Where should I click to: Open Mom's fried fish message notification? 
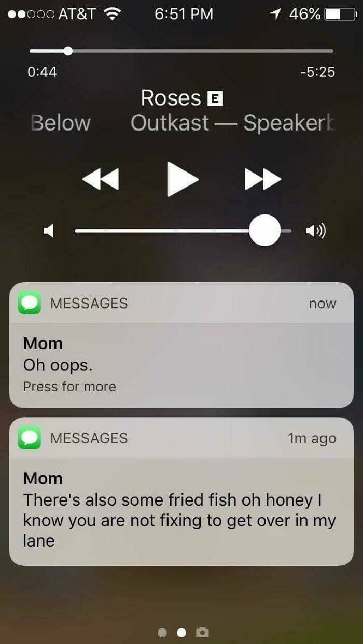pos(181,492)
